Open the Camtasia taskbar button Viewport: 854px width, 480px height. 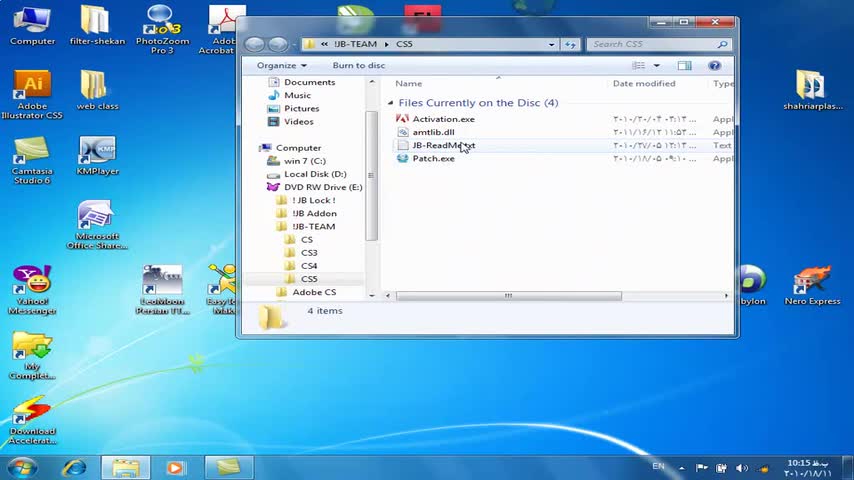(x=229, y=467)
